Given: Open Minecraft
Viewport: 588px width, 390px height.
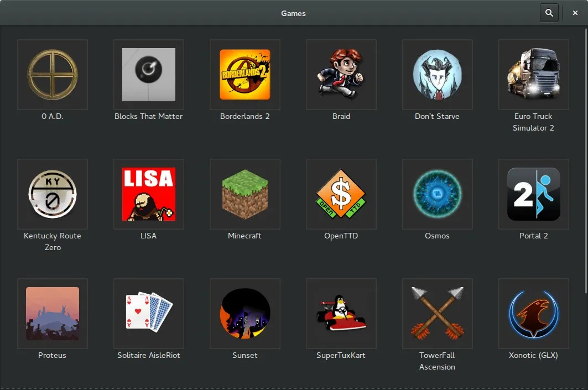Looking at the screenshot, I should (244, 194).
